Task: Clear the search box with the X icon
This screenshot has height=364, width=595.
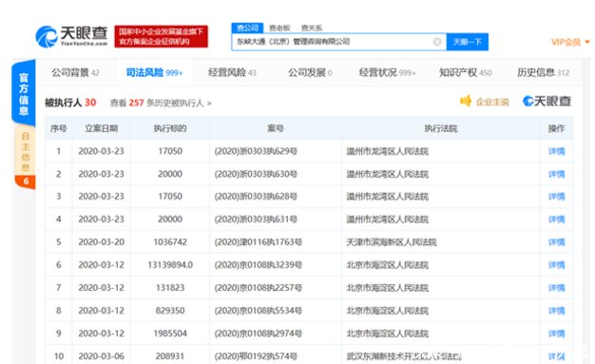Action: tap(437, 42)
